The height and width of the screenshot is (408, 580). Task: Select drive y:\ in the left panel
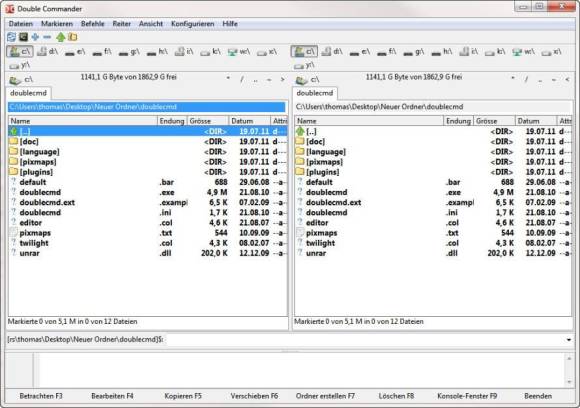pos(20,65)
